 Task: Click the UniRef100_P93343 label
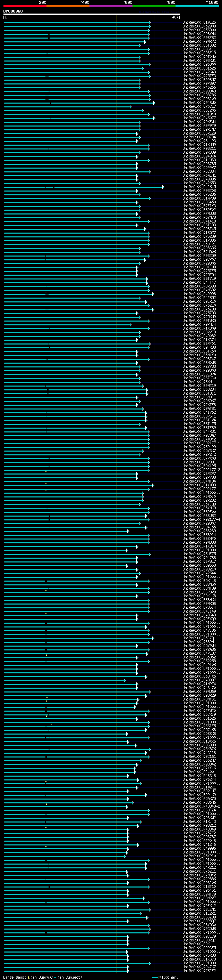tap(199, 91)
